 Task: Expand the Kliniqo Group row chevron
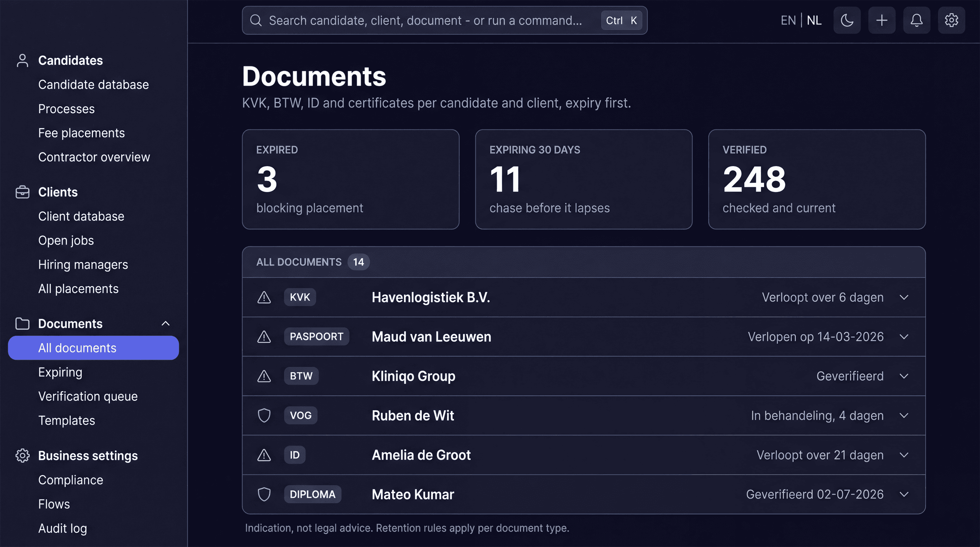[904, 376]
